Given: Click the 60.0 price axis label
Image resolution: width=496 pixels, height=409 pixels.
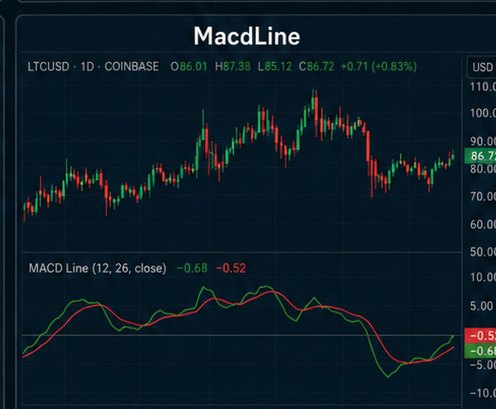Looking at the screenshot, I should (x=483, y=224).
